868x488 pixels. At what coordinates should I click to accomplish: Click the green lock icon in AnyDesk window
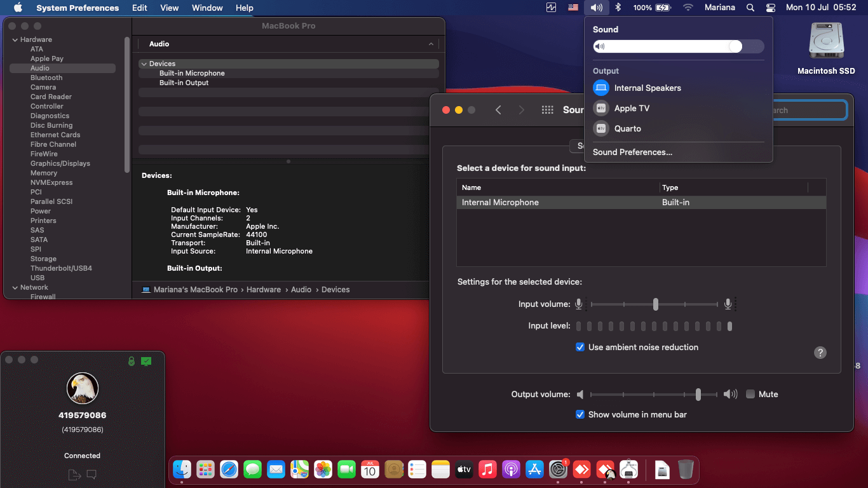(131, 361)
